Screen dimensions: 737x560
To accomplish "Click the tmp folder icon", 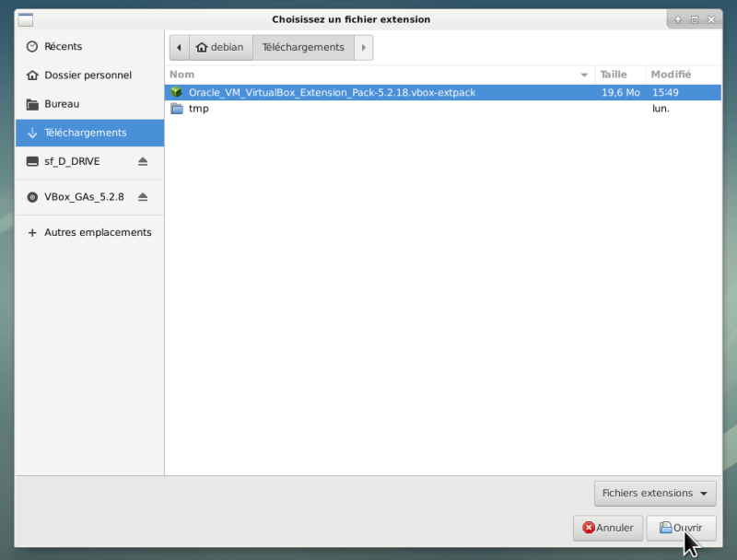I will 177,109.
